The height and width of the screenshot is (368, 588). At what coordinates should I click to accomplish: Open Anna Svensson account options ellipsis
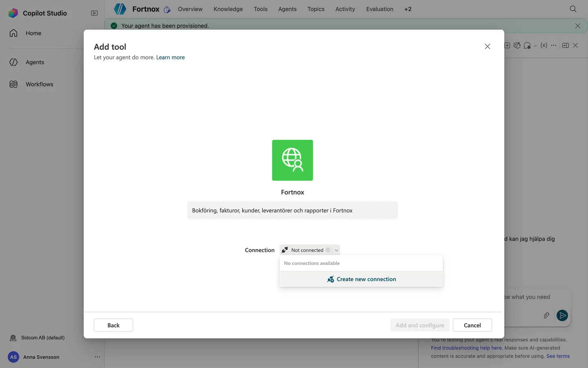[x=97, y=357]
